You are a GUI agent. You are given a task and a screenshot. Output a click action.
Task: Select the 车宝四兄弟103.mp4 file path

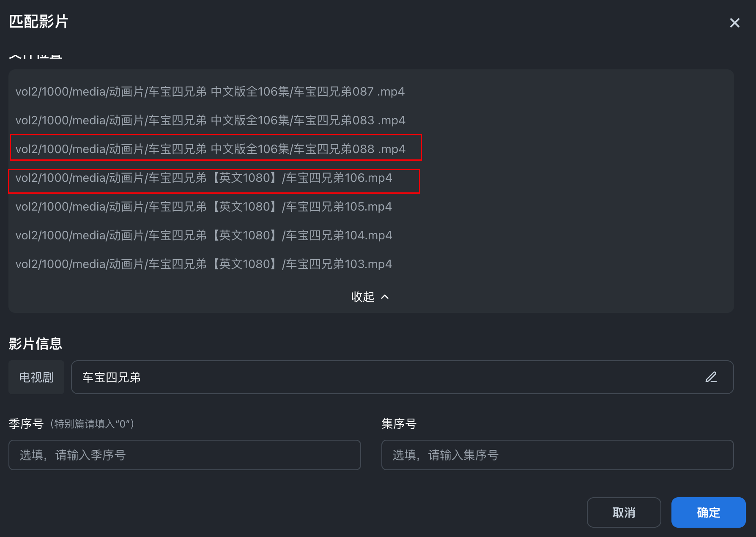pyautogui.click(x=204, y=264)
